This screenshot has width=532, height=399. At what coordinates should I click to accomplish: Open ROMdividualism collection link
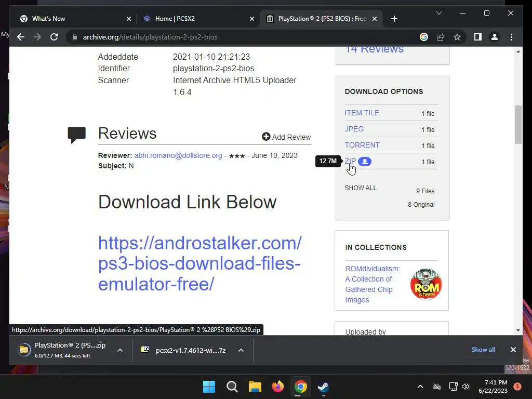(373, 284)
